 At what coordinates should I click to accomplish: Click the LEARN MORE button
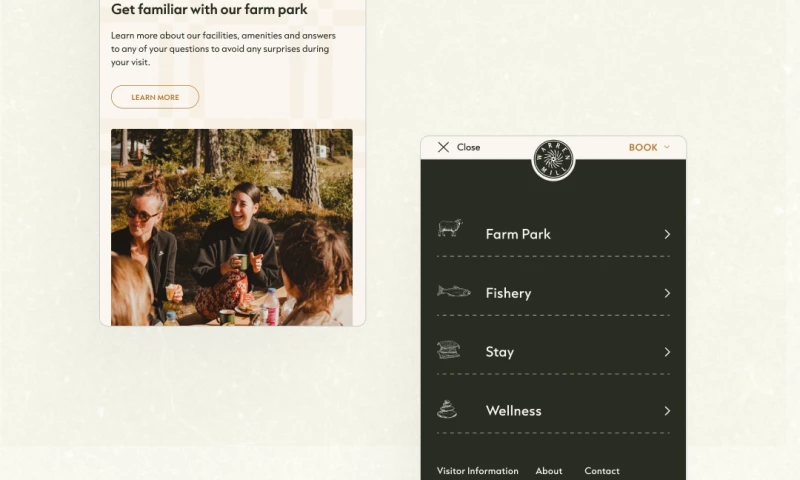[155, 97]
